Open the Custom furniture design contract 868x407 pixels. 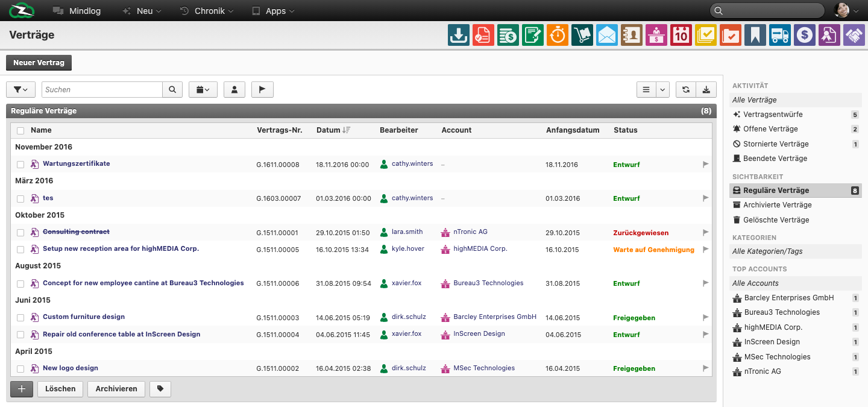click(x=84, y=317)
